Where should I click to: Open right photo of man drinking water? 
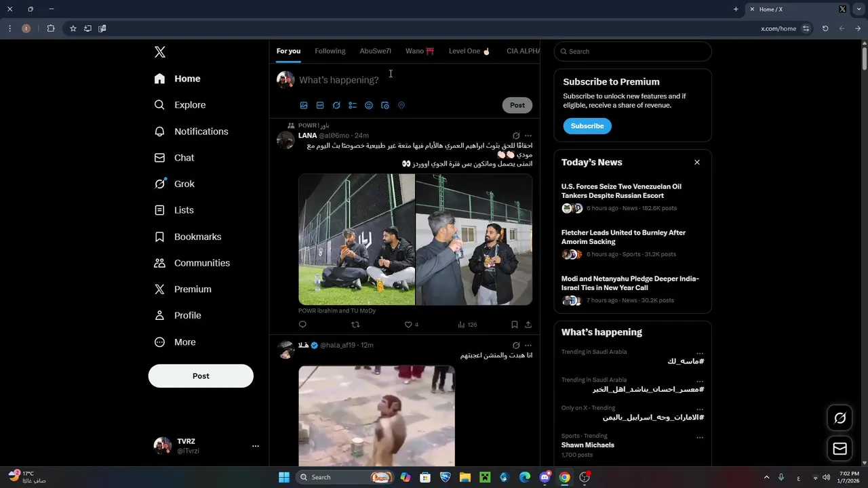[474, 239]
